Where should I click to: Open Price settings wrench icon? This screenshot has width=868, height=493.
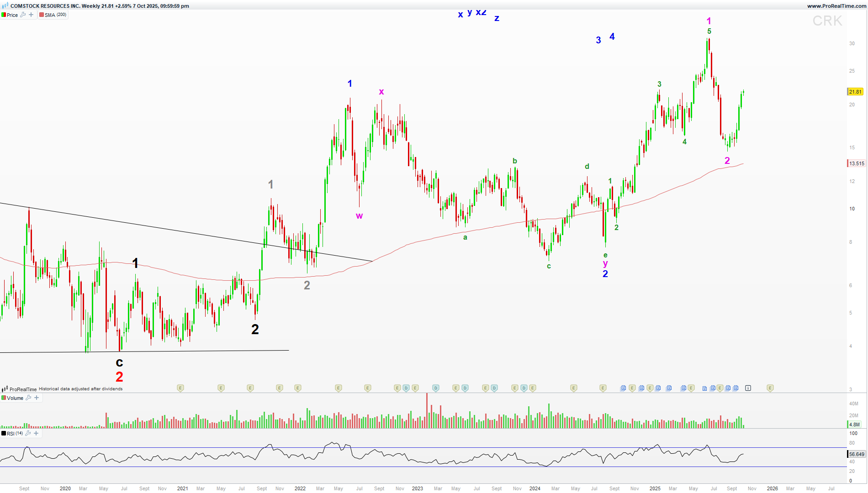pyautogui.click(x=23, y=15)
